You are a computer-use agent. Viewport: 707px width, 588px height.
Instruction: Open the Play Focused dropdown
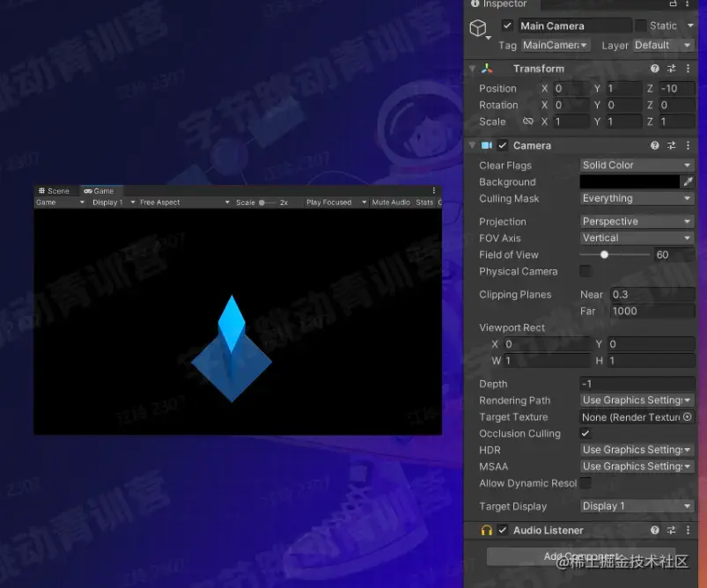[x=336, y=202]
